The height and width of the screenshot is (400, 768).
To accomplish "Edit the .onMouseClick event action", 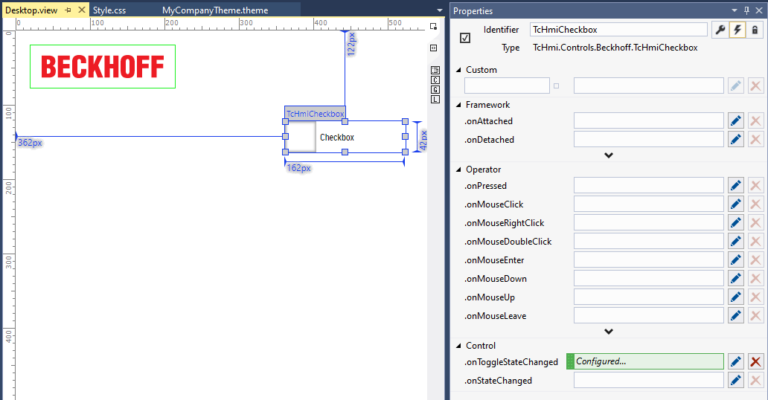I will tap(736, 204).
